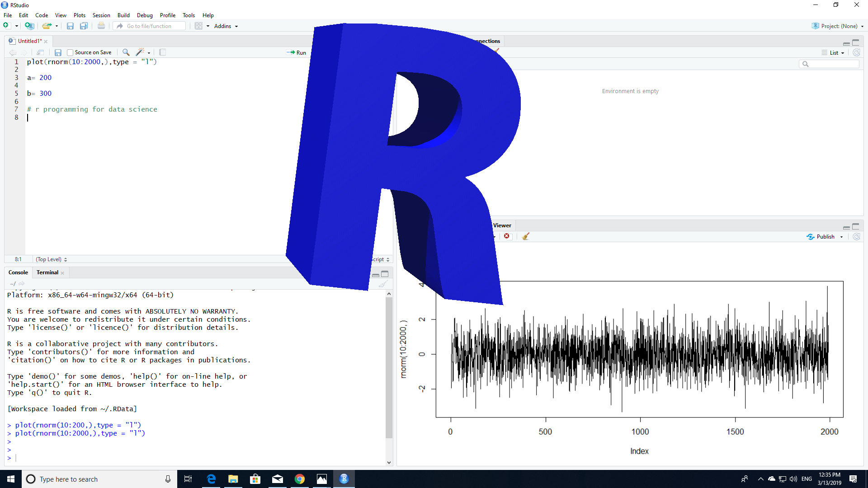Image resolution: width=868 pixels, height=488 pixels.
Task: Close the Untitled1 tab
Action: pyautogui.click(x=46, y=42)
